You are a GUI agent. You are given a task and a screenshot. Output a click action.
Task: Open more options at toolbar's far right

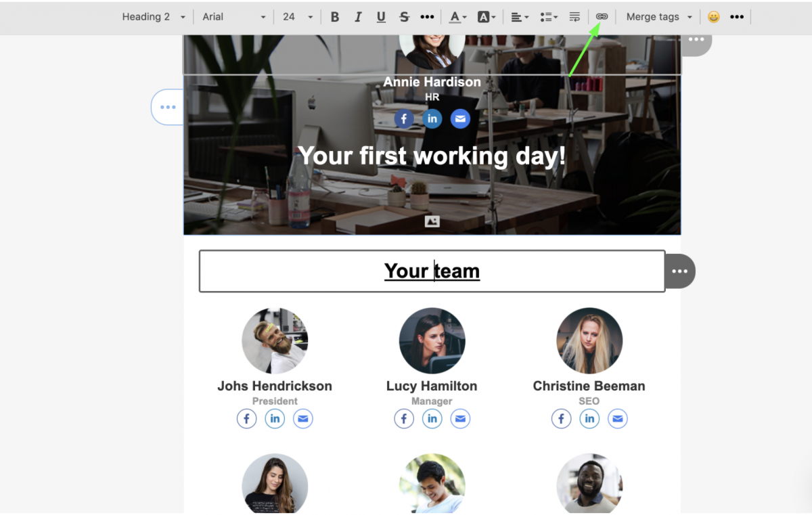click(x=737, y=17)
